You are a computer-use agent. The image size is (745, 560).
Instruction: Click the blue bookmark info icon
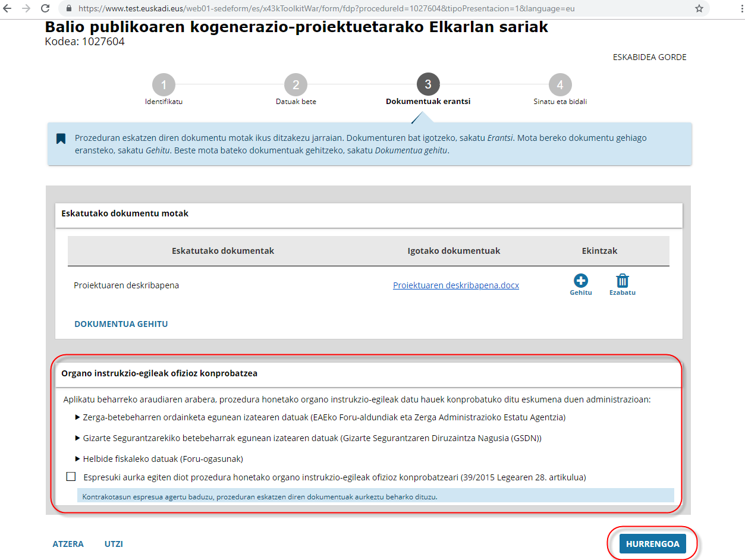(x=61, y=139)
